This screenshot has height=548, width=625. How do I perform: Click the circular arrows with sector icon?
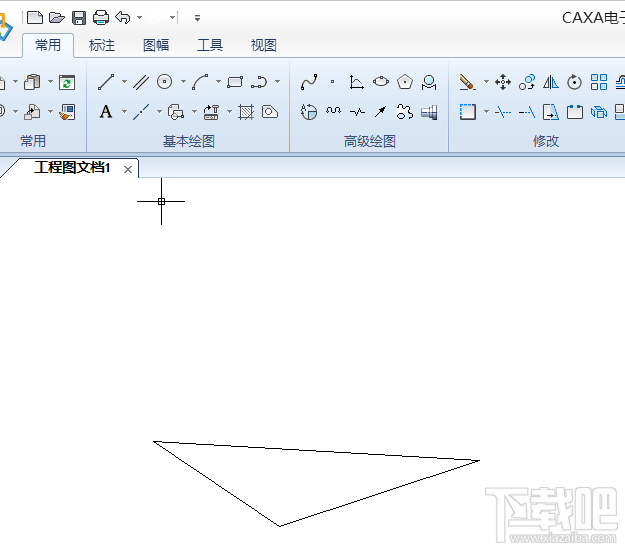click(x=309, y=112)
